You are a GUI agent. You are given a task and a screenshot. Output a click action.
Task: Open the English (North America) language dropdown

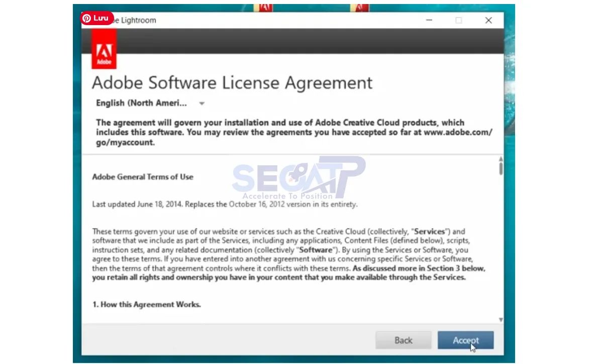point(142,103)
